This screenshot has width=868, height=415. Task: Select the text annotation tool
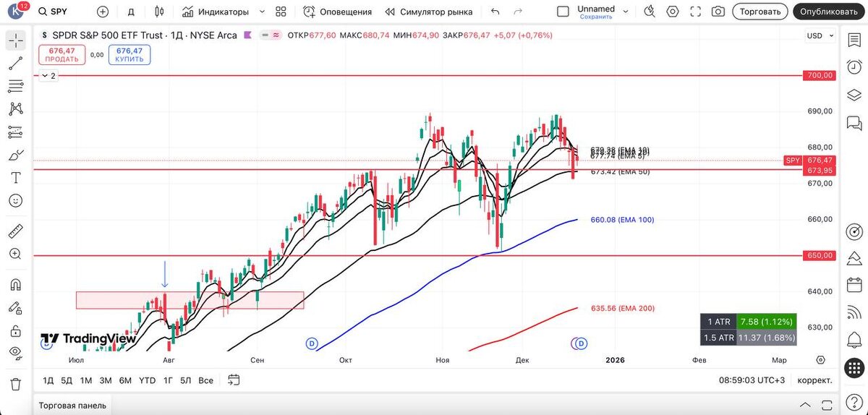click(x=15, y=178)
